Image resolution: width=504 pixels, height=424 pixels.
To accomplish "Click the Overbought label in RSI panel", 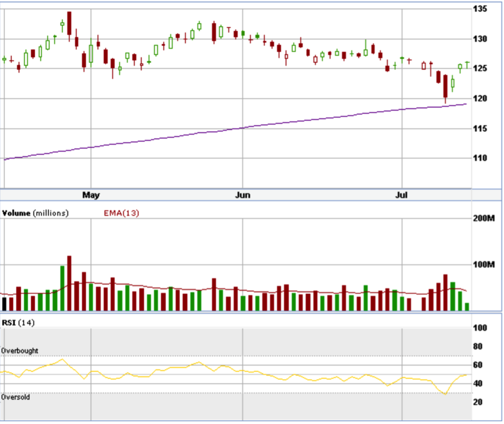I will pos(19,351).
